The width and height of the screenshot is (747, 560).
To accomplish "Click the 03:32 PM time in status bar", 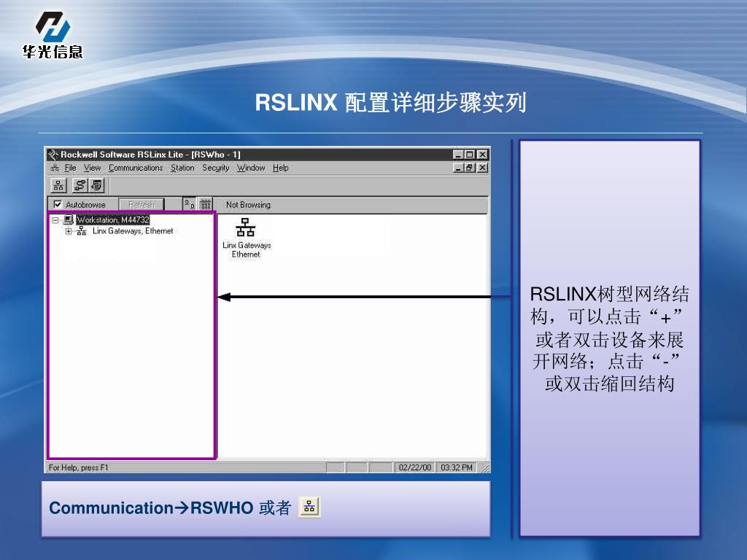I will 457,467.
